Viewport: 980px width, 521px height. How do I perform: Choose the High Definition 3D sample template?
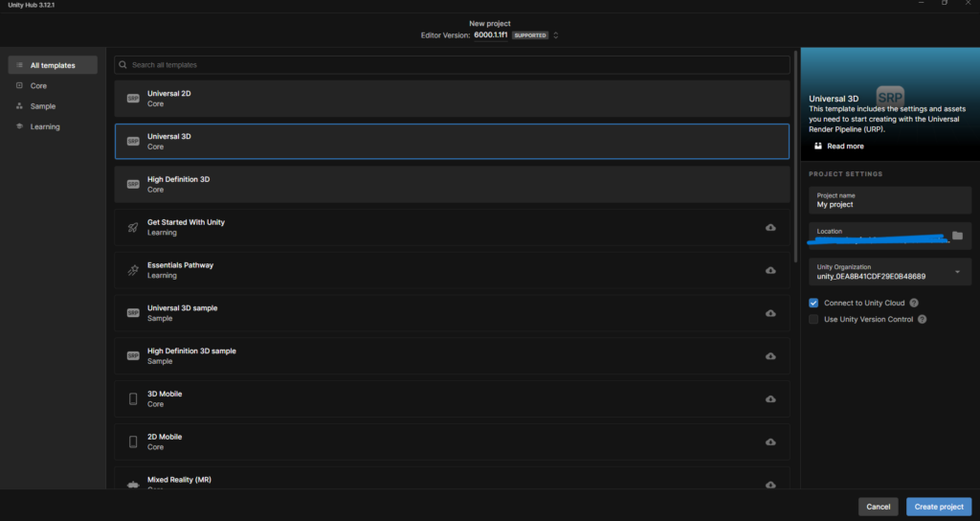pos(452,356)
